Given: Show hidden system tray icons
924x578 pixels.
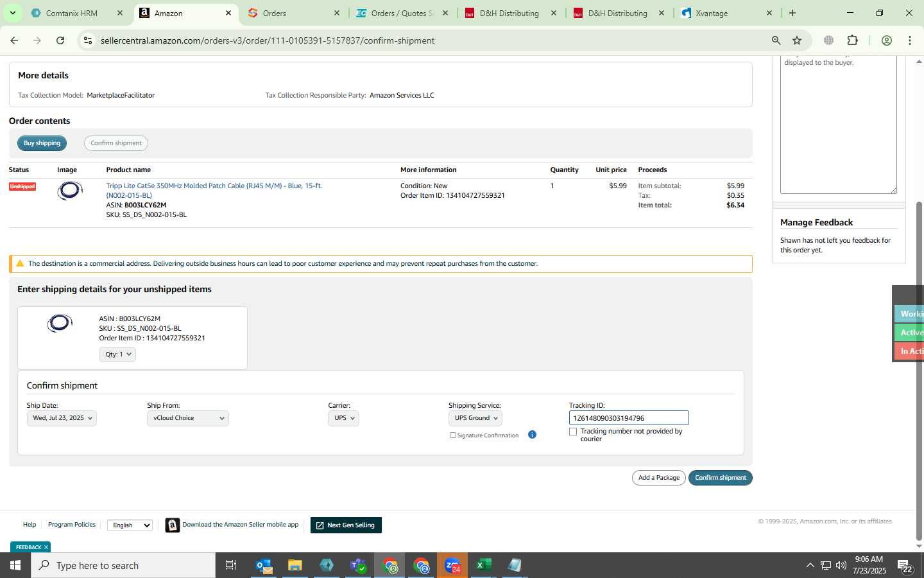Looking at the screenshot, I should click(x=810, y=565).
